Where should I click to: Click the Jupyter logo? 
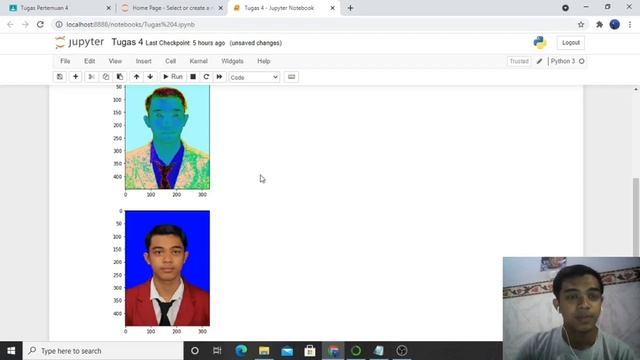pos(80,42)
